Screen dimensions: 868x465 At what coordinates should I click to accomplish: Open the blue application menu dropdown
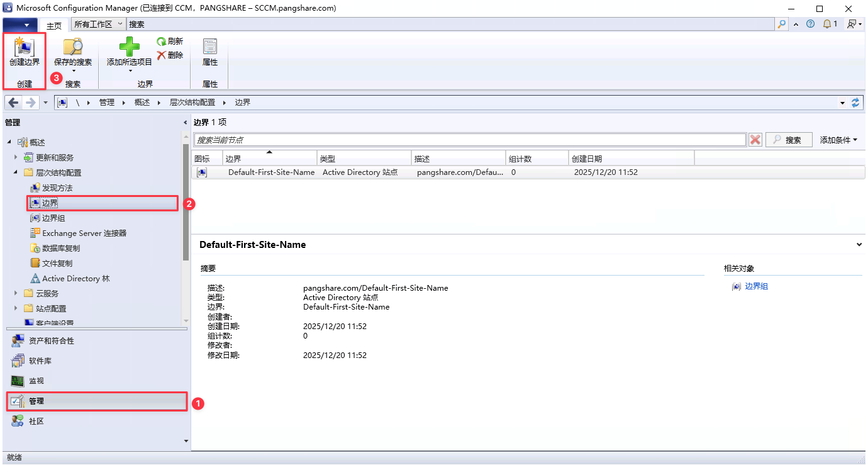pos(21,25)
